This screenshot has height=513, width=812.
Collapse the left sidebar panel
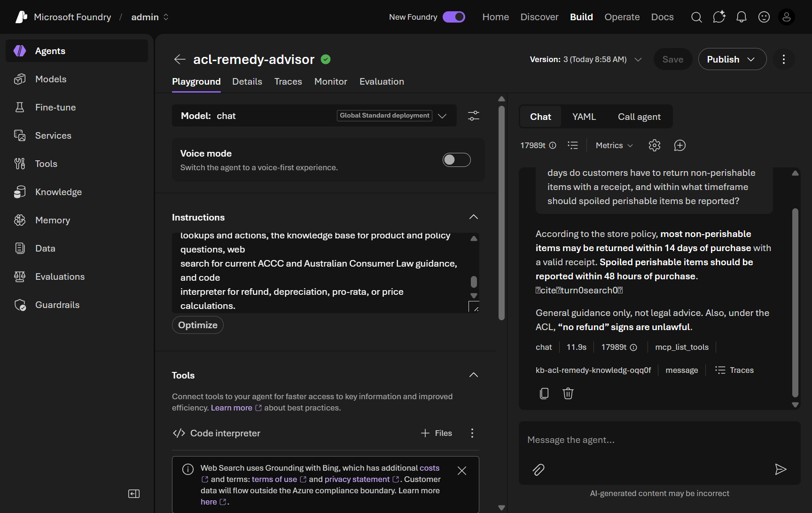(x=134, y=494)
